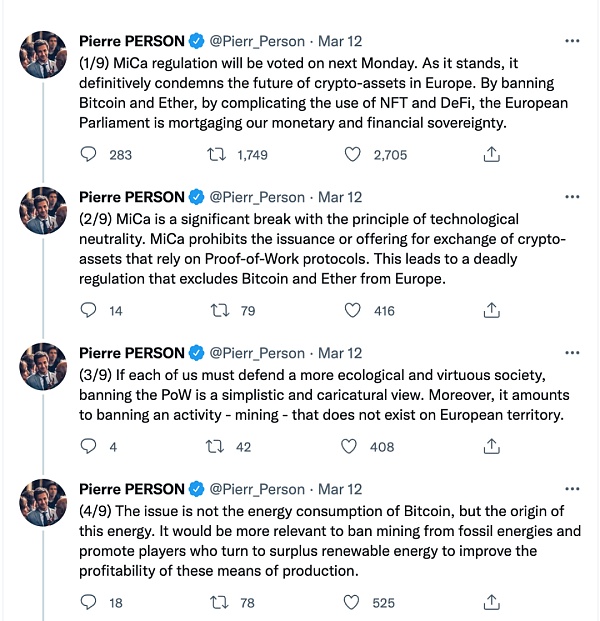Open the Mar 12 timestamp of (2/9) tweet
Screen dimensions: 600x621
coord(340,197)
